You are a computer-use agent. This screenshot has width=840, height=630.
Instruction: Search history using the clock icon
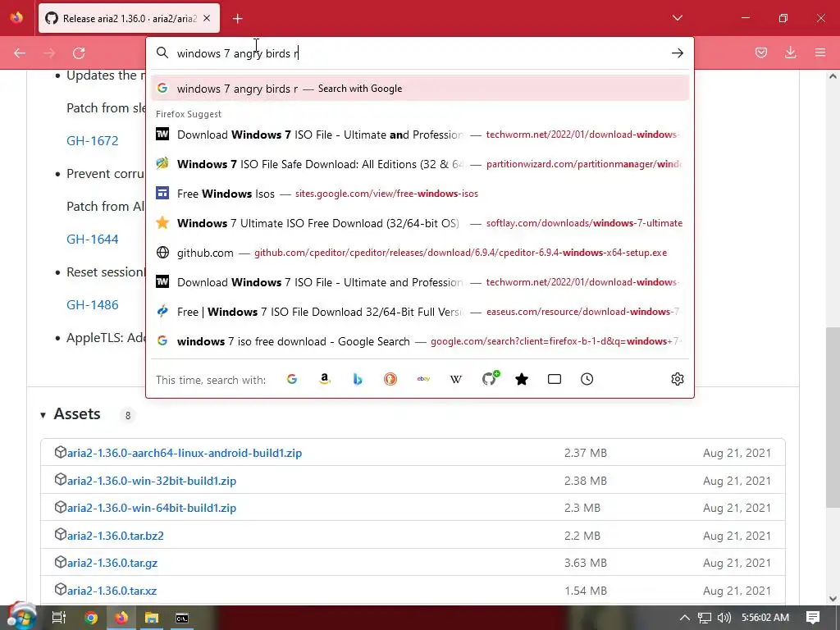(587, 379)
